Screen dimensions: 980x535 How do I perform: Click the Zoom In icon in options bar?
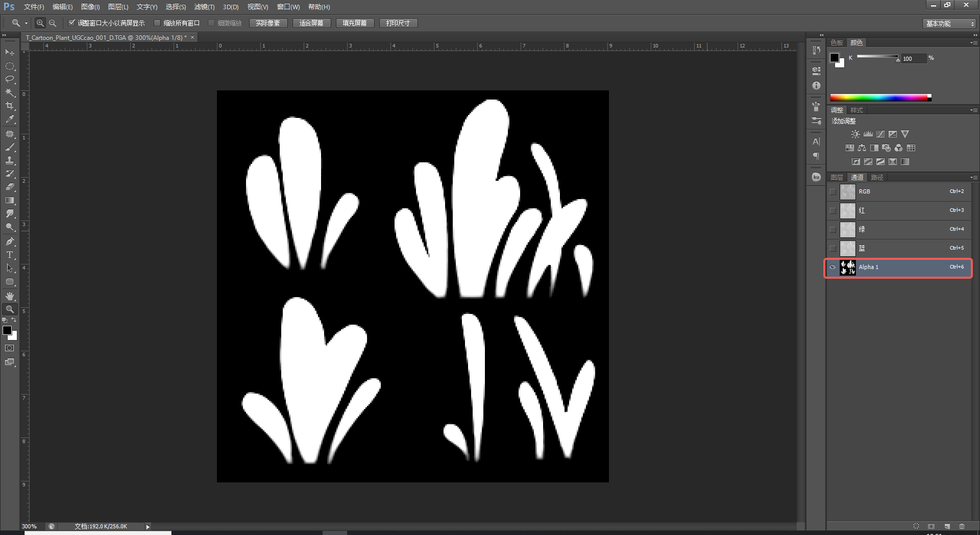[x=40, y=23]
